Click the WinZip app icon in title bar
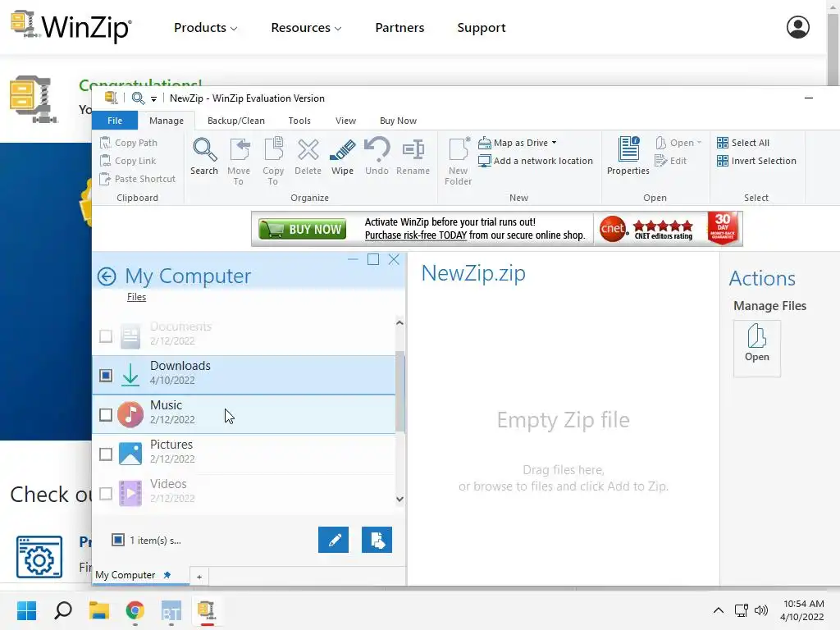Screen dimensions: 840x630 [111, 98]
